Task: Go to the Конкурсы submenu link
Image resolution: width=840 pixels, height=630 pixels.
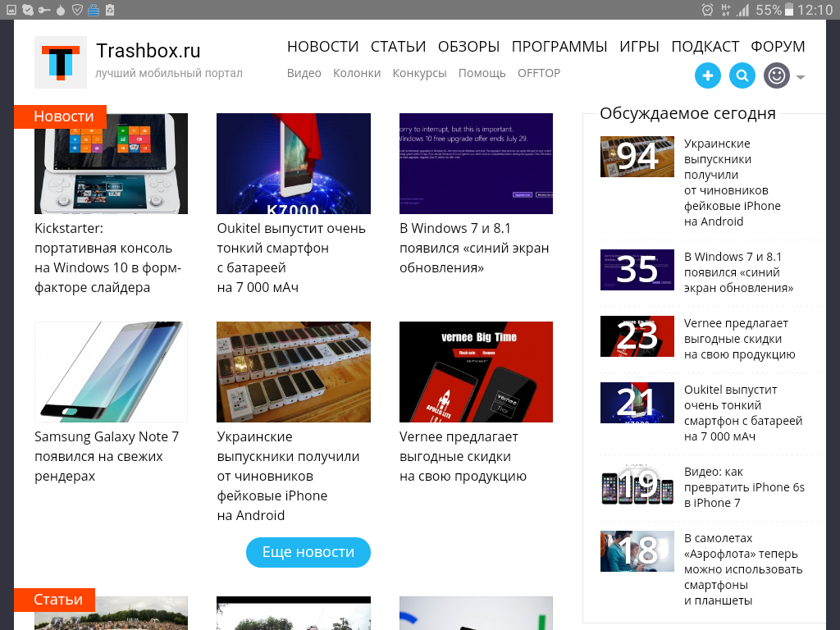Action: [419, 73]
